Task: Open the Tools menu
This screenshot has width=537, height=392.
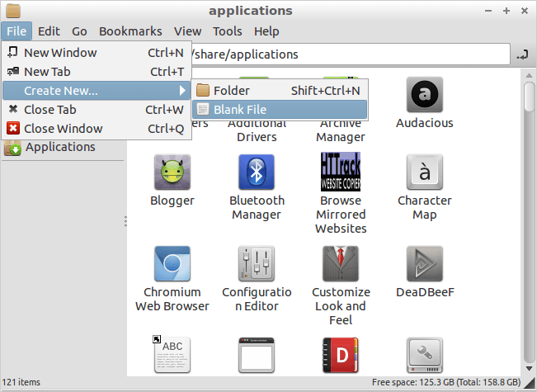Action: (227, 31)
